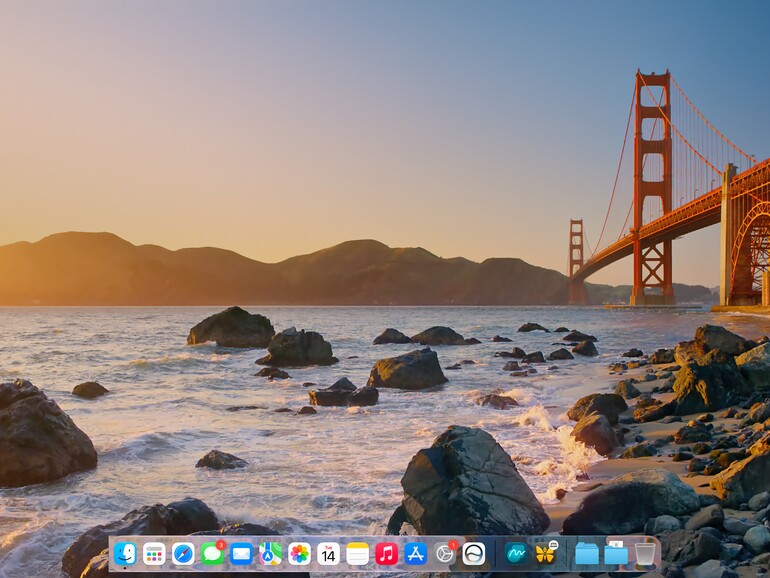This screenshot has width=770, height=578.
Task: Launch Maps from the Dock
Action: point(270,553)
